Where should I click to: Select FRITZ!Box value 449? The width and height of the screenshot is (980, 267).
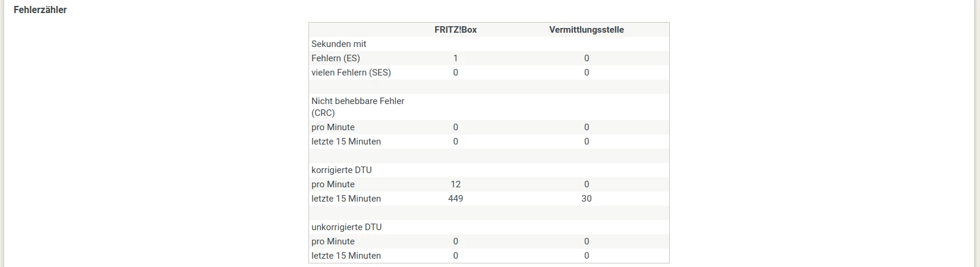point(455,199)
